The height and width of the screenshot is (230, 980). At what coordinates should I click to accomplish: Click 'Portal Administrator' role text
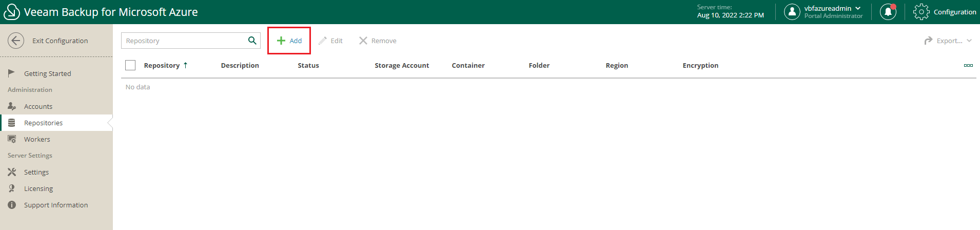(x=834, y=16)
